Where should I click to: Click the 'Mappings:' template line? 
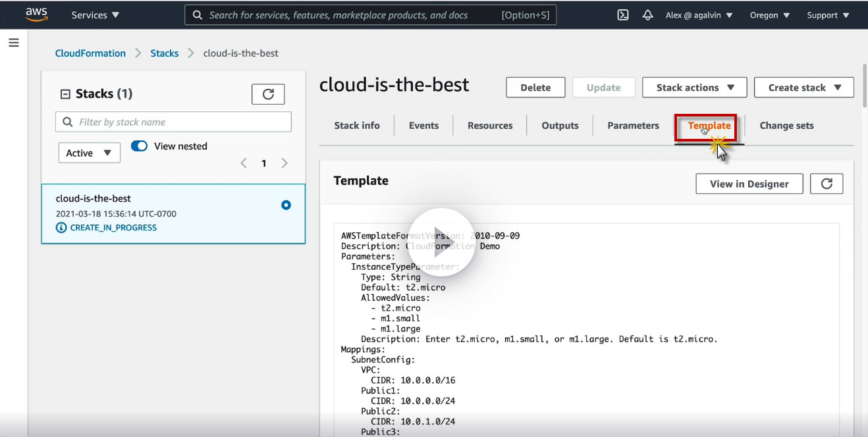point(363,349)
